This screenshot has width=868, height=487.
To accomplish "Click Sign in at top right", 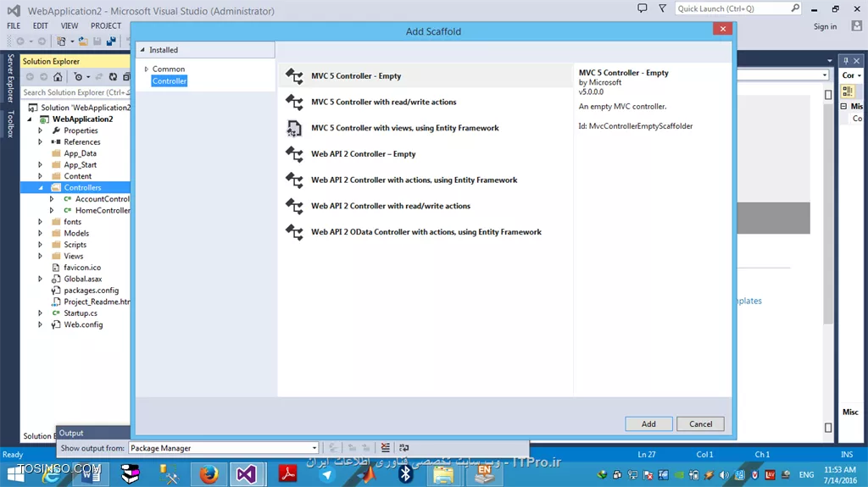I will click(x=825, y=26).
